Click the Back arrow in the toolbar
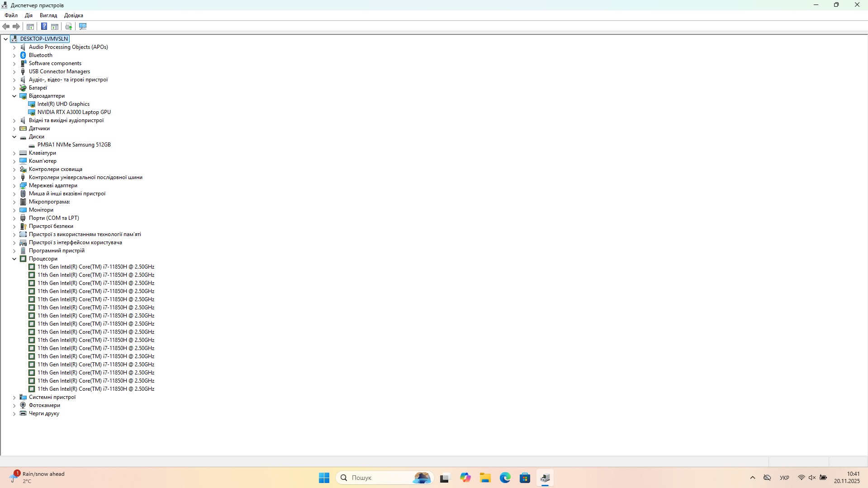The height and width of the screenshot is (488, 868). pyautogui.click(x=6, y=26)
